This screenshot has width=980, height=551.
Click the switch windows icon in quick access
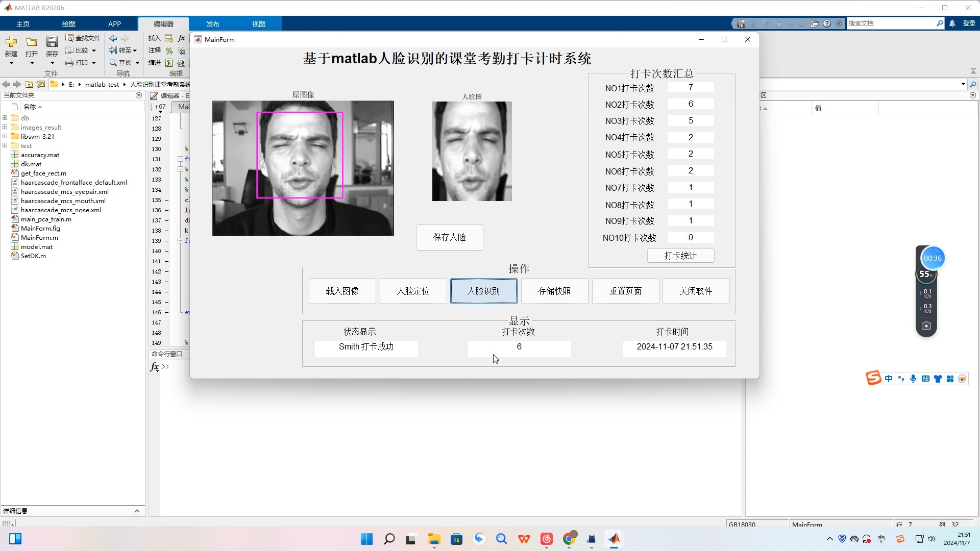815,23
